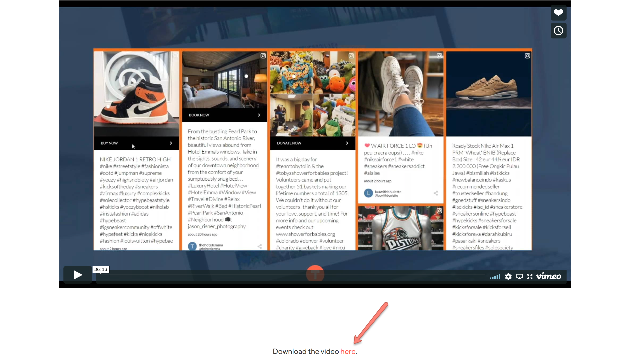Viewport: 630px width, 364px height.
Task: Click Instagram icon on white sneakers post
Action: [439, 56]
